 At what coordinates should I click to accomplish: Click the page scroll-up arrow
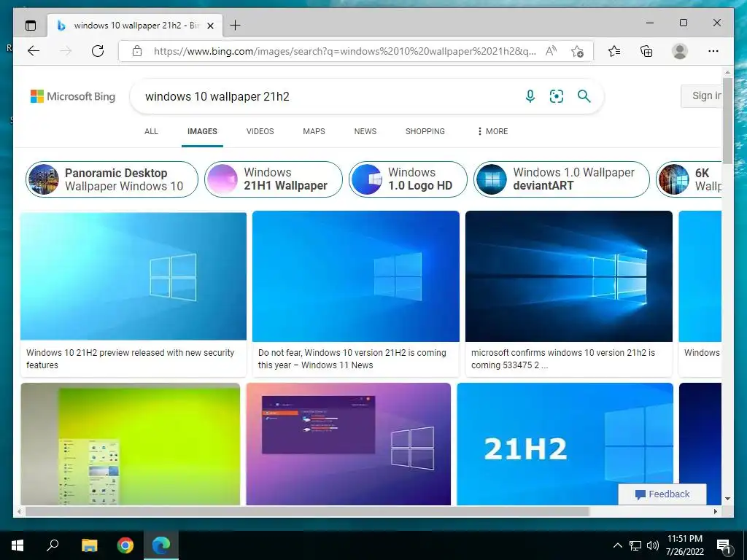coord(727,72)
